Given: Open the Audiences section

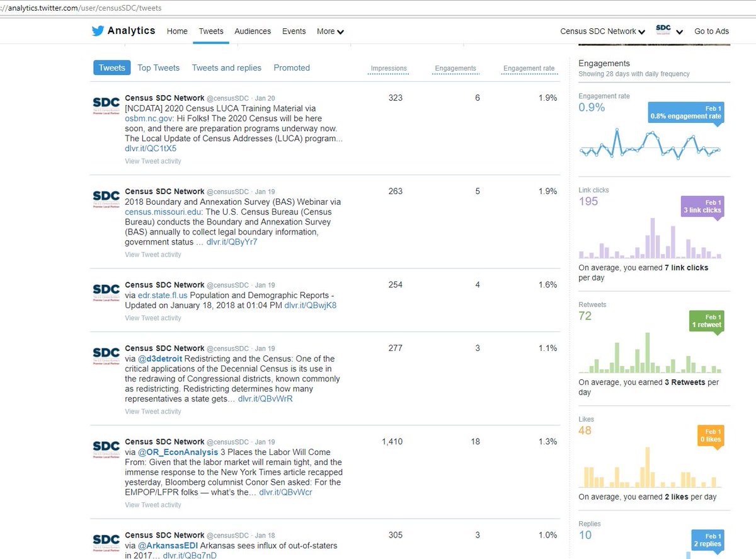Looking at the screenshot, I should point(253,31).
